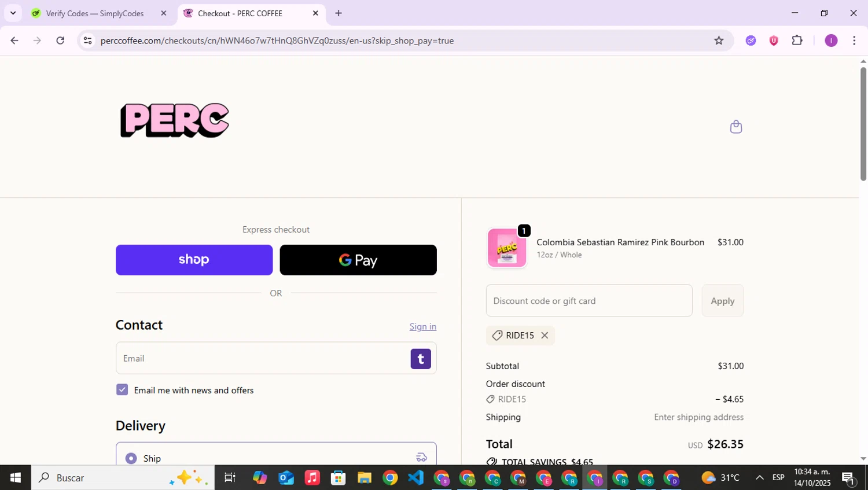
Task: Open the tab search dropdown
Action: coord(13,13)
